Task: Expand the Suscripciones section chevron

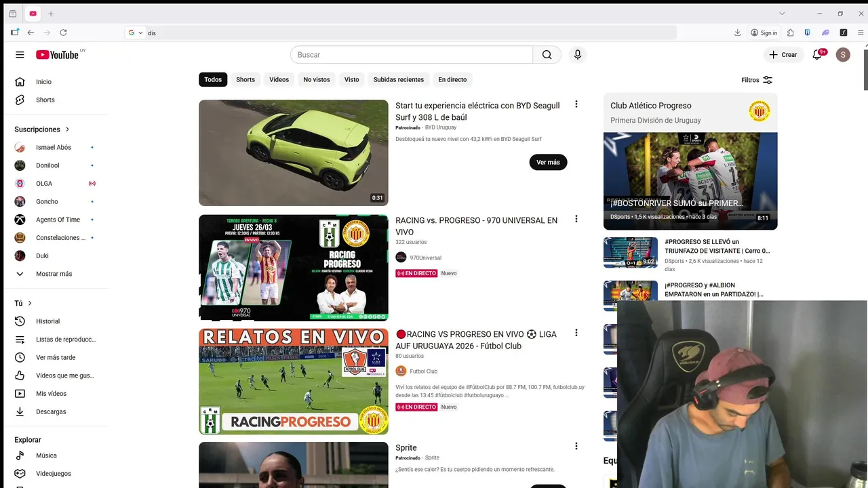Action: click(67, 129)
